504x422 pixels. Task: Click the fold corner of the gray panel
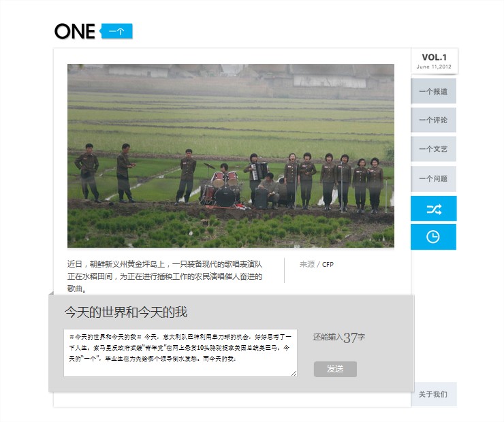[x=51, y=293]
